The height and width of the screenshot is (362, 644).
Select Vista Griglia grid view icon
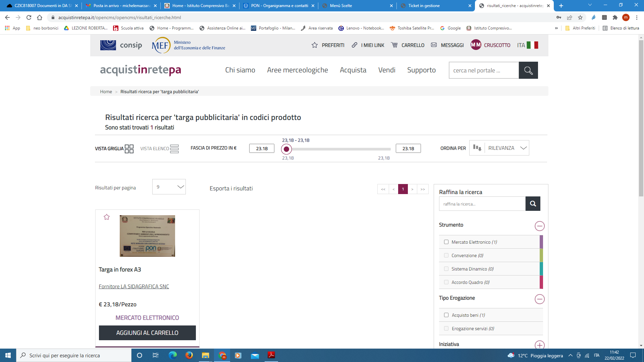[129, 148]
